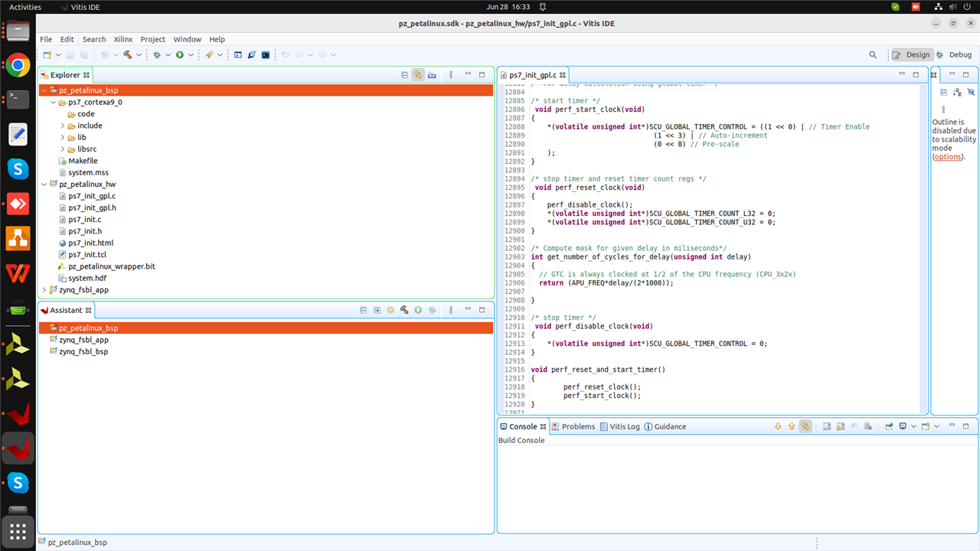Click the toolbar icon between the two console icons
Screen dimensions: 980x551
coord(252,55)
